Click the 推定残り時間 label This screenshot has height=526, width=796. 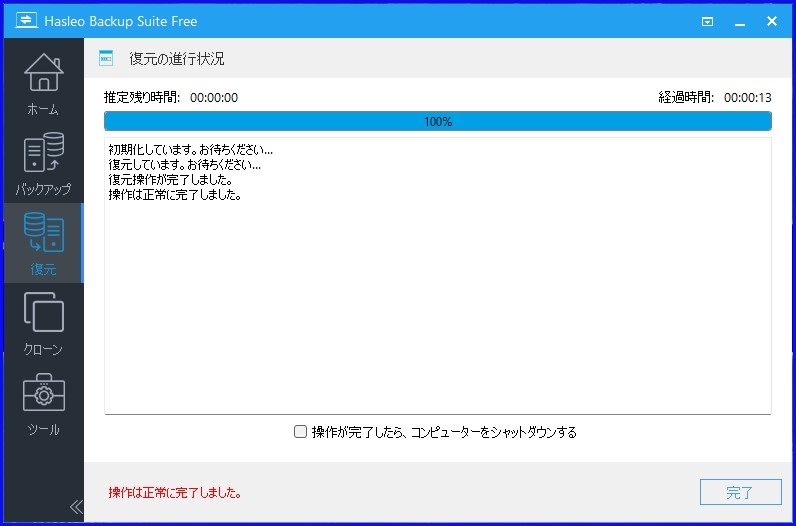(x=142, y=97)
